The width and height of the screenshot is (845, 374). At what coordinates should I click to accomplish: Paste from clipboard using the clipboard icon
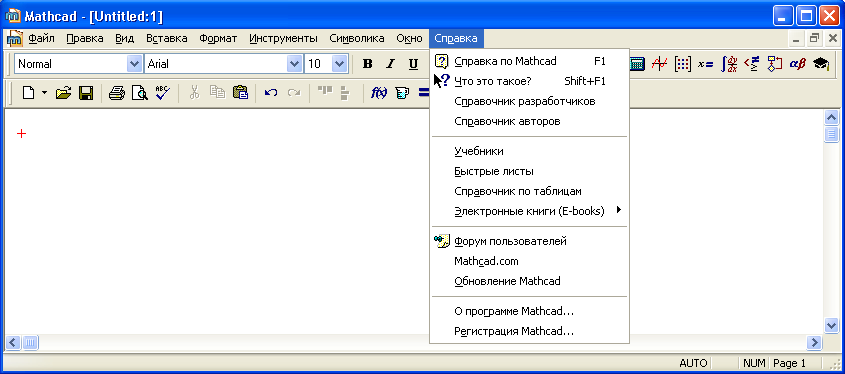pyautogui.click(x=240, y=93)
